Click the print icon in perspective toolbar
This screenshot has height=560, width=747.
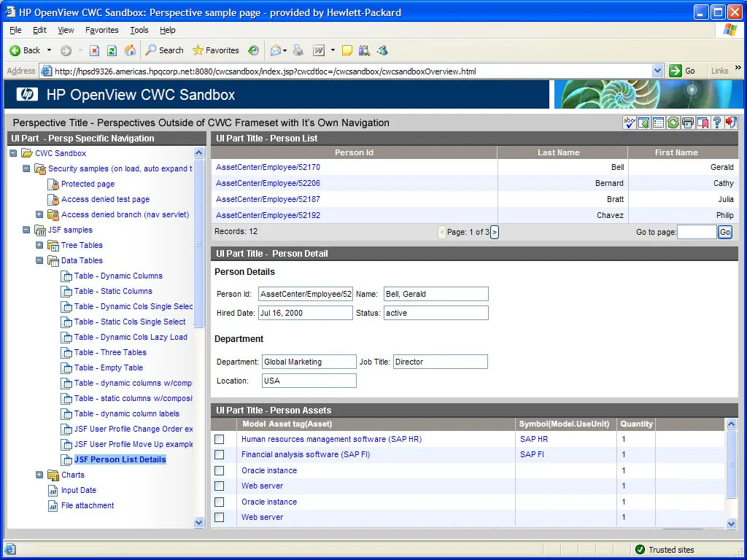687,122
